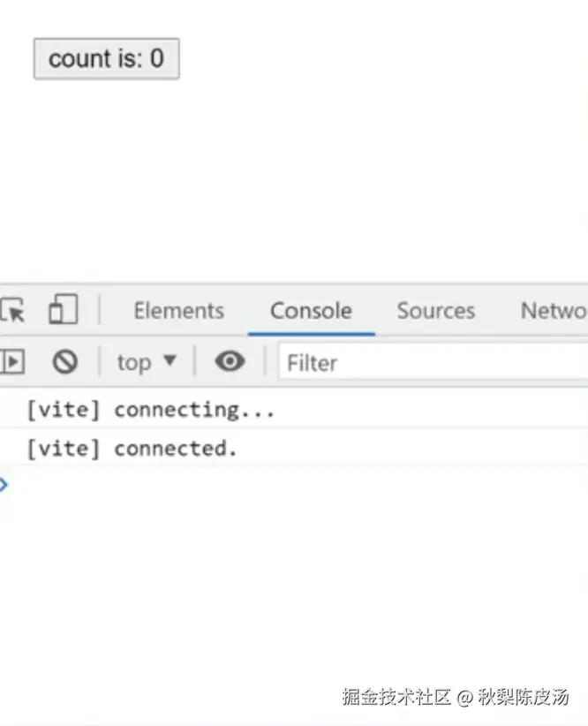
Task: Select the "[vite] connected." log line
Action: pyautogui.click(x=132, y=448)
